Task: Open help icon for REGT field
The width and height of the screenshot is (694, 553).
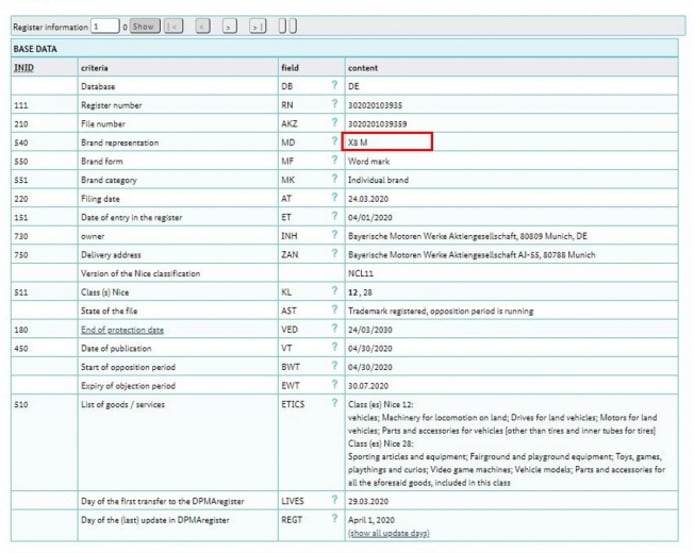Action: point(335,518)
